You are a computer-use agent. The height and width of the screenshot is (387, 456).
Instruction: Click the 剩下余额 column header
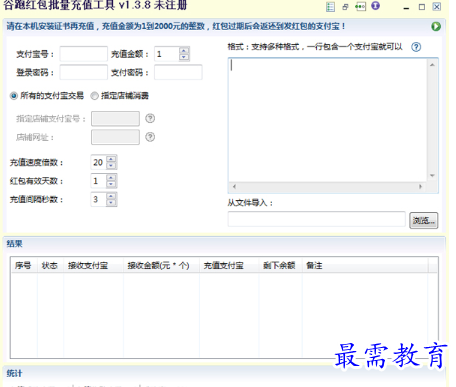(280, 265)
